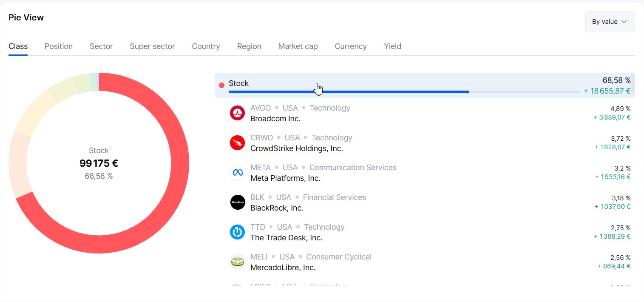Image resolution: width=644 pixels, height=302 pixels.
Task: Click the + 1933,16 € gain value
Action: (613, 177)
